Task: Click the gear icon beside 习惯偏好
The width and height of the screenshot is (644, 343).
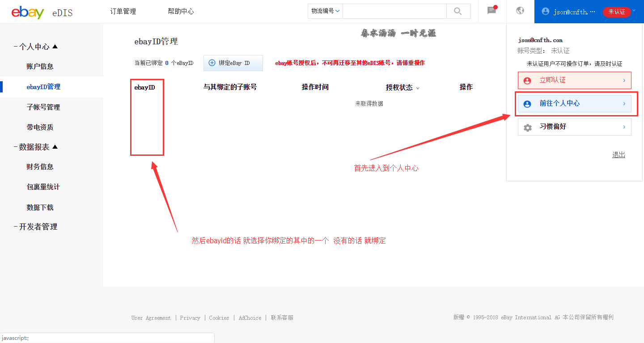Action: pyautogui.click(x=528, y=128)
